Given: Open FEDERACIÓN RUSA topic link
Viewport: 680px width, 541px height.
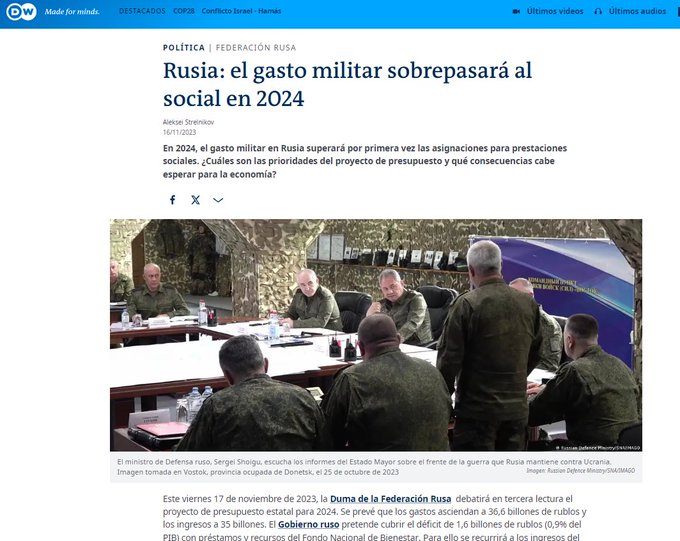Looking at the screenshot, I should [256, 47].
